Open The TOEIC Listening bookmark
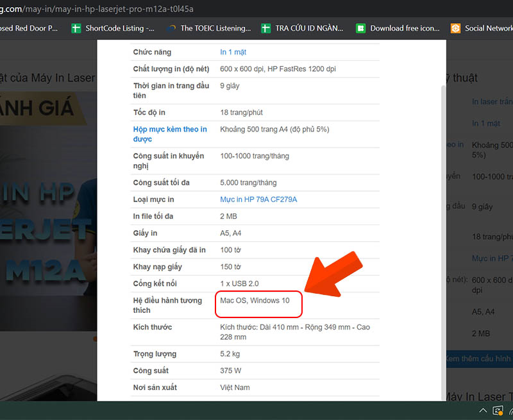Viewport: 513px width, 420px height. (x=209, y=28)
